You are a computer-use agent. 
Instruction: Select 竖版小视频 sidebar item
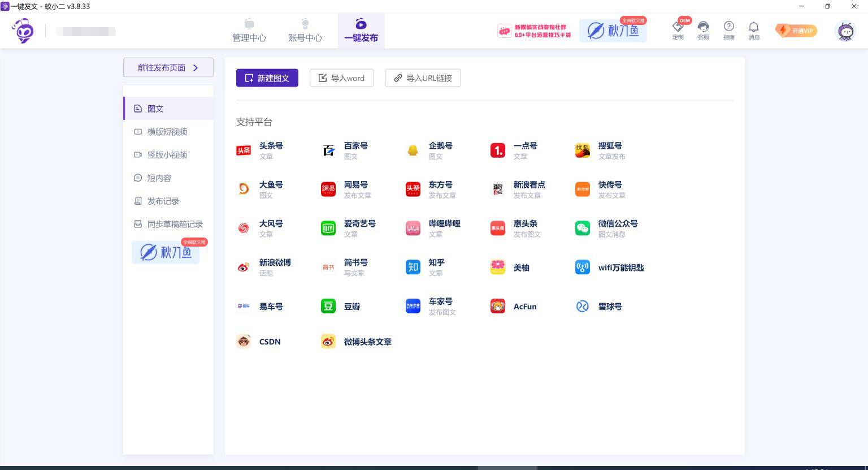pyautogui.click(x=168, y=155)
